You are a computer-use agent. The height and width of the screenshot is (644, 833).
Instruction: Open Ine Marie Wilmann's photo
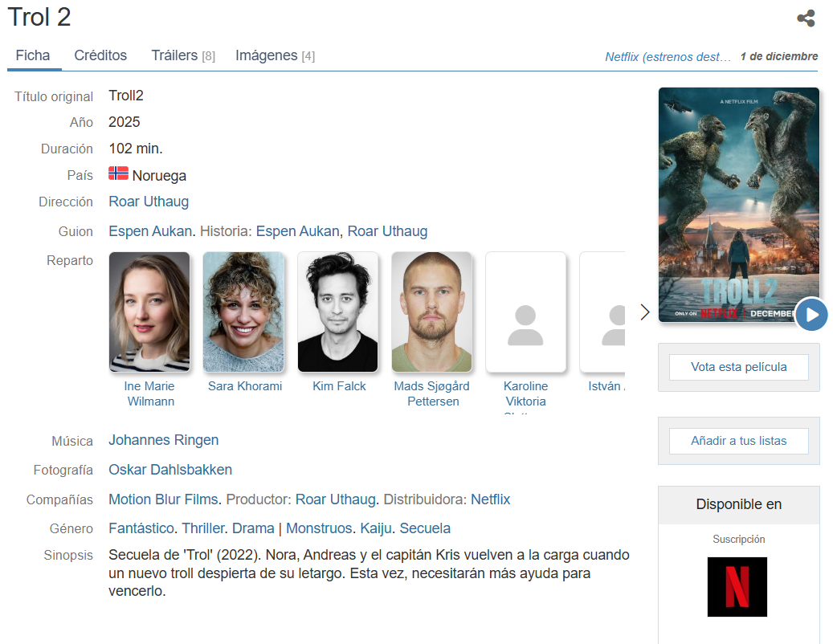click(x=149, y=312)
